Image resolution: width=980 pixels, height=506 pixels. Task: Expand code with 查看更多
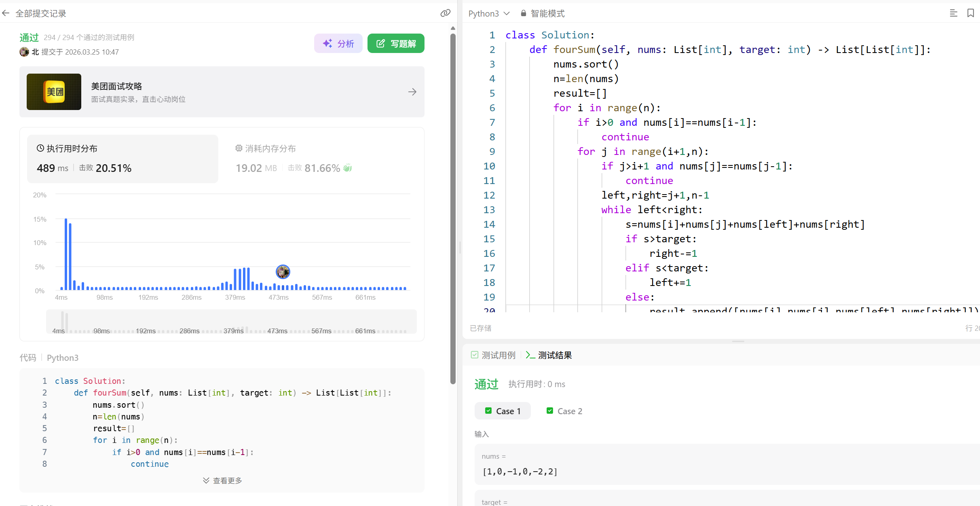(222, 481)
